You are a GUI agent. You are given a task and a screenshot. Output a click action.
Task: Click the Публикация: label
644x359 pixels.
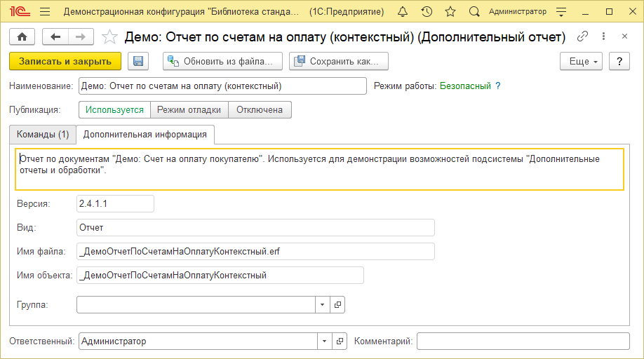[x=35, y=110]
